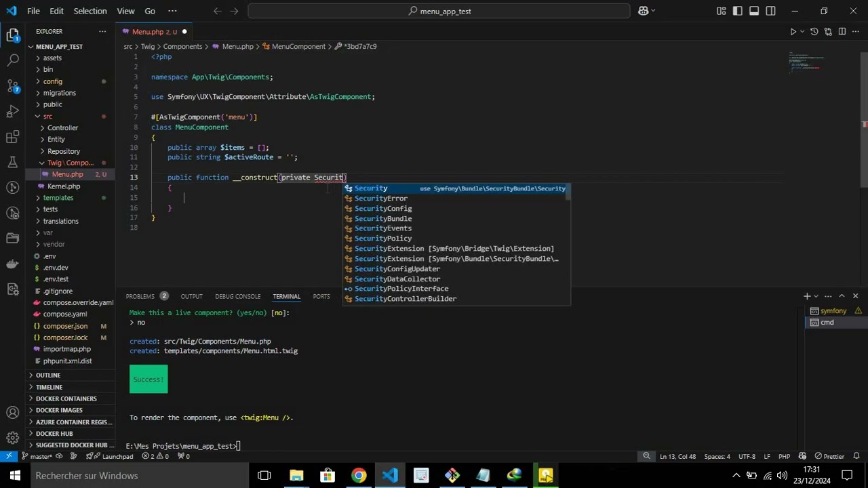Toggle secondary sidebar visibility
Screen dimensions: 868x488
click(x=771, y=11)
